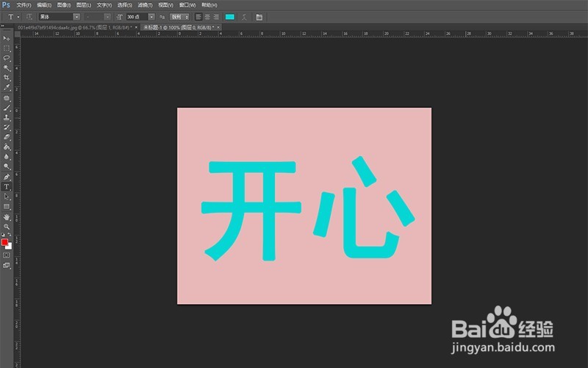Open foreground red color picker

coord(4,242)
